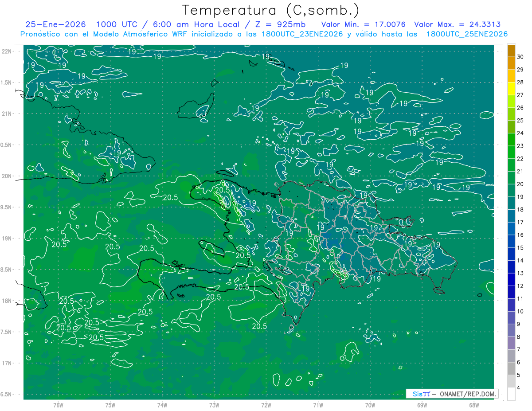The width and height of the screenshot is (532, 411).
Task: Pick the green swatch between 22 and 23
Action: tap(511, 153)
